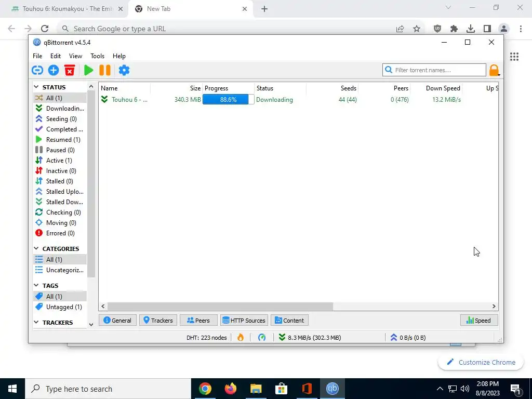Image resolution: width=532 pixels, height=399 pixels.
Task: Open the Help menu
Action: click(119, 56)
